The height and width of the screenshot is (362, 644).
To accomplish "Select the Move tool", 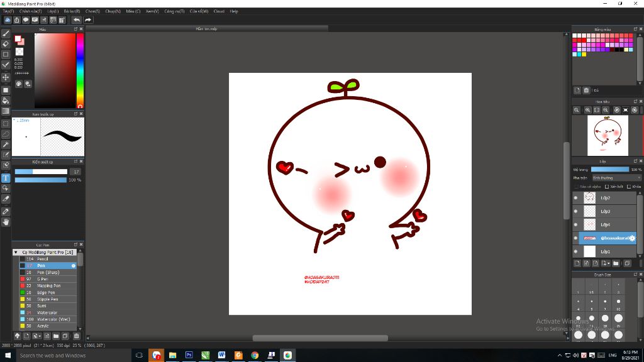I will (6, 77).
